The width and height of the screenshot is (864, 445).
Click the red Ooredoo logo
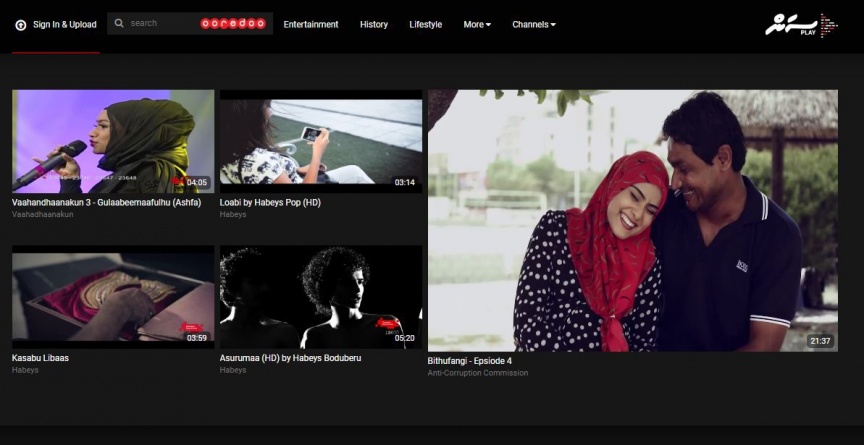[x=233, y=23]
